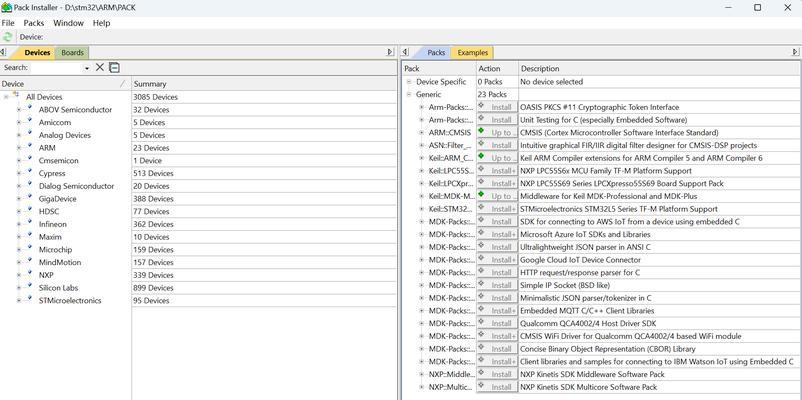Click the collapse all icon beside Search

pyautogui.click(x=115, y=68)
